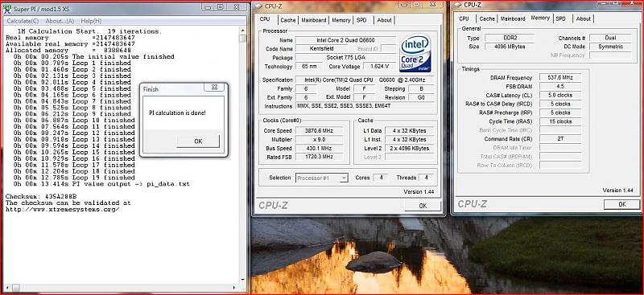The height and width of the screenshot is (295, 644).
Task: Click the Code Name field Kentsfield
Action: click(x=321, y=49)
